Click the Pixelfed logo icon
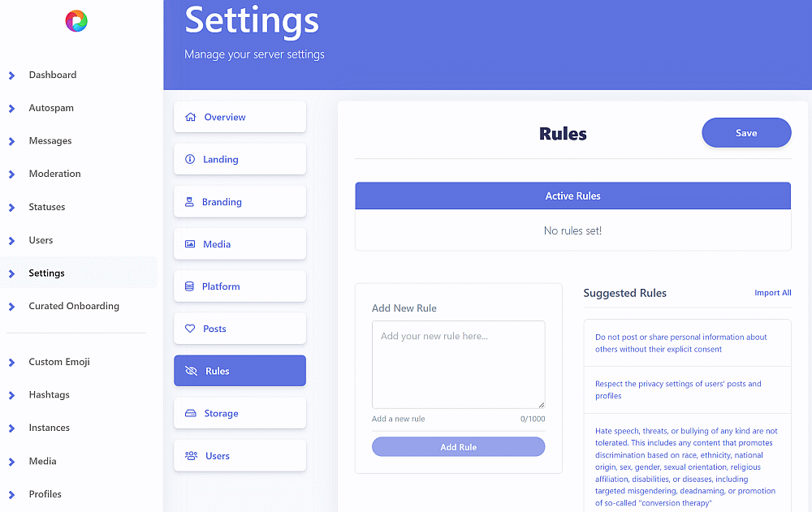 coord(76,21)
